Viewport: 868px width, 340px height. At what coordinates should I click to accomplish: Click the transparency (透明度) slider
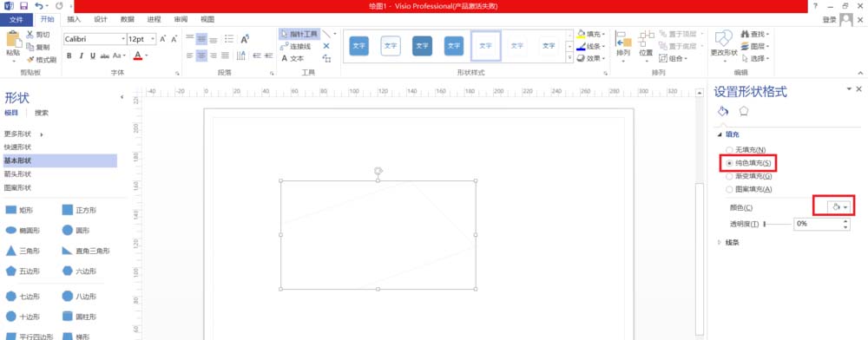[777, 224]
